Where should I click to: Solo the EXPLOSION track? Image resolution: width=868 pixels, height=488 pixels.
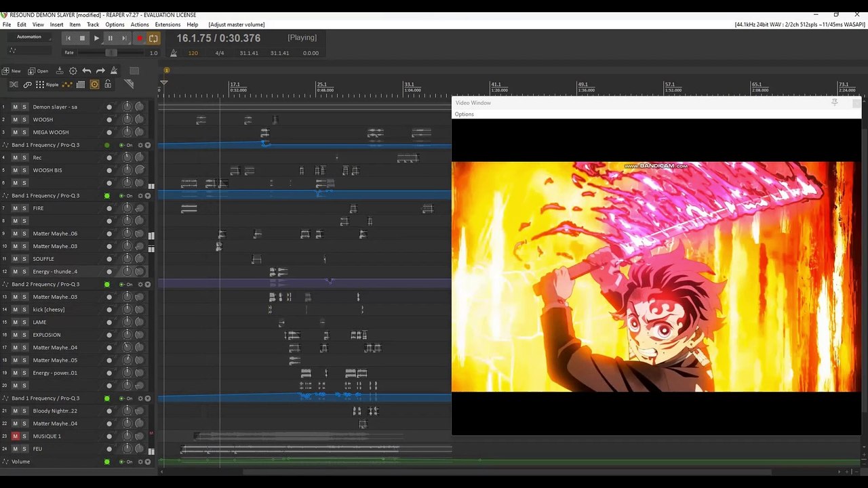click(24, 335)
